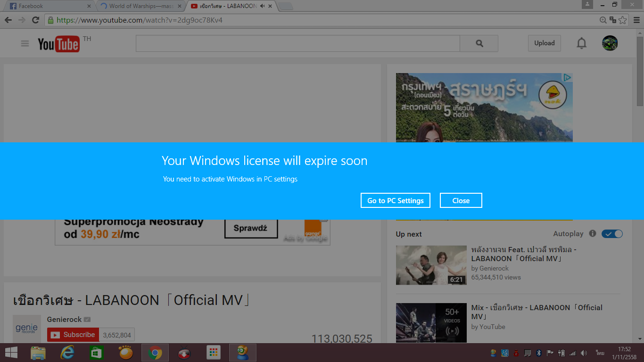The width and height of the screenshot is (644, 362).
Task: Click Go to PC Settings button
Action: click(x=396, y=200)
